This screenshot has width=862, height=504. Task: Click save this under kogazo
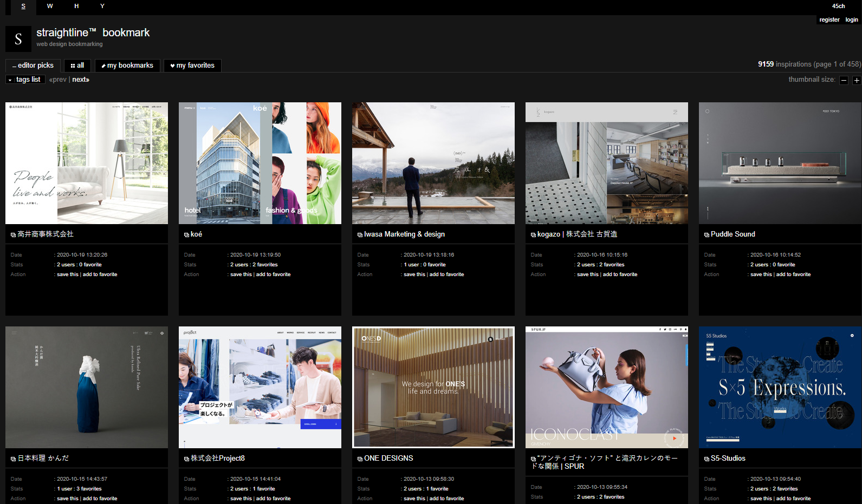pyautogui.click(x=588, y=274)
